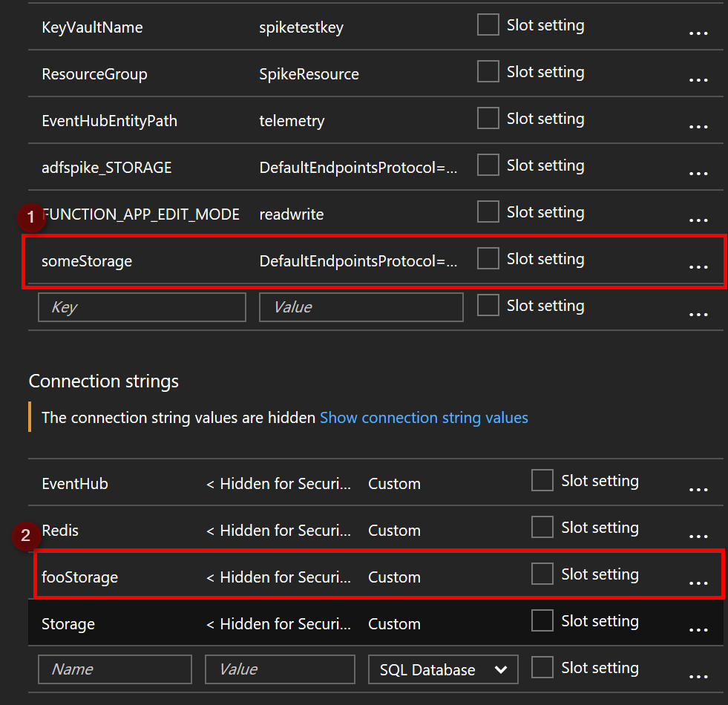
Task: Focus the new app setting Key field
Action: (142, 307)
